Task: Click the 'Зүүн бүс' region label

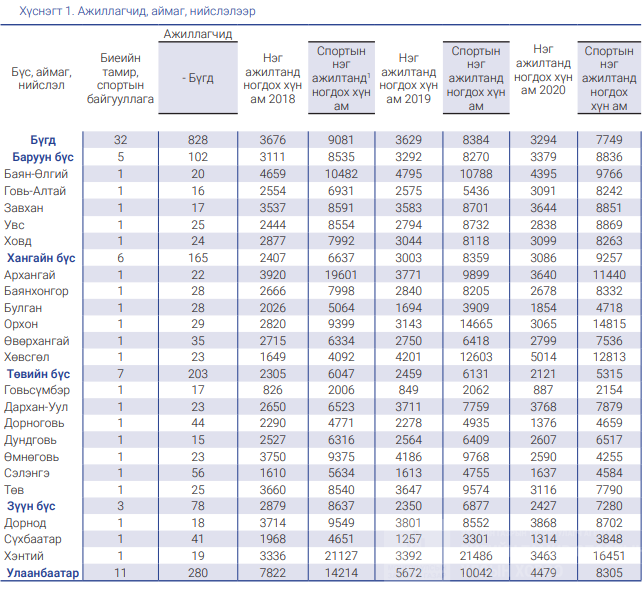Action: click(31, 506)
